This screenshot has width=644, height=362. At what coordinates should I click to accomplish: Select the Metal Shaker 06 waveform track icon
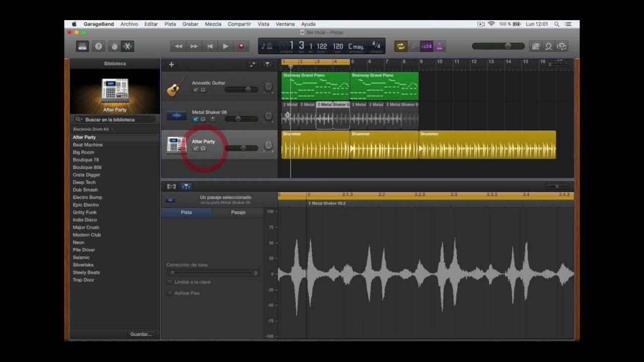176,116
